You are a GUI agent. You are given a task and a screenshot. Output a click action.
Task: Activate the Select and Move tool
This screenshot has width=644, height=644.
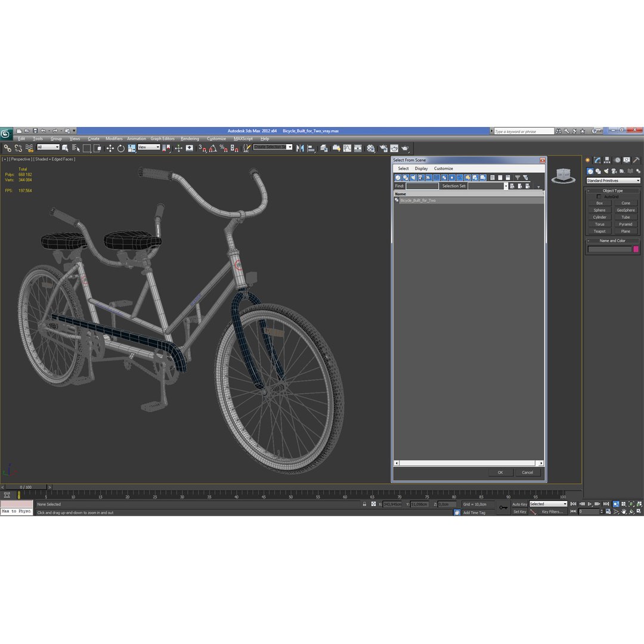coord(110,148)
